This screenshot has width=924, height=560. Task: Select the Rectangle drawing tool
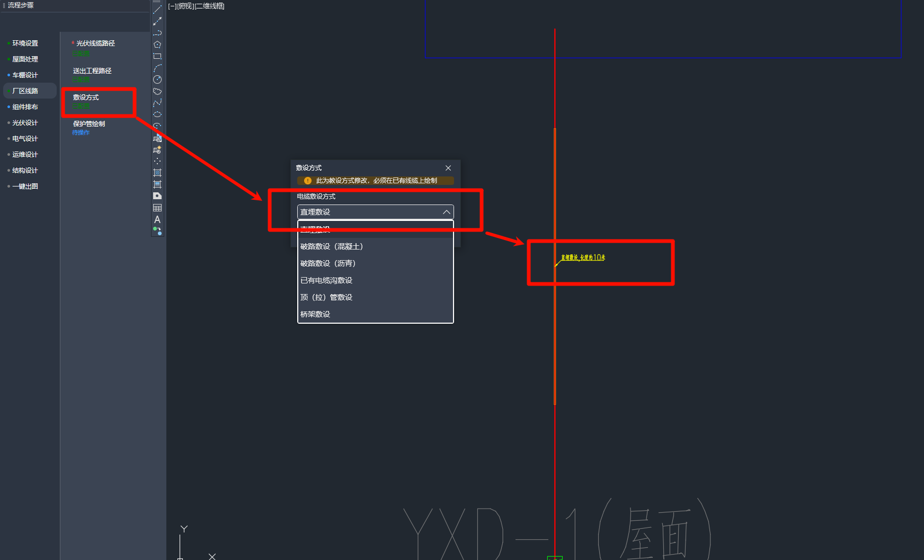point(157,56)
